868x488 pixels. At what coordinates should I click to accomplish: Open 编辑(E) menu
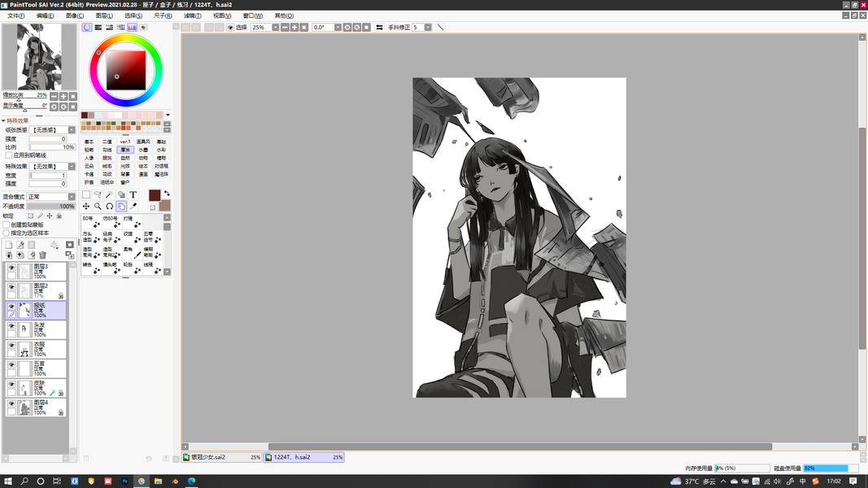pyautogui.click(x=45, y=15)
